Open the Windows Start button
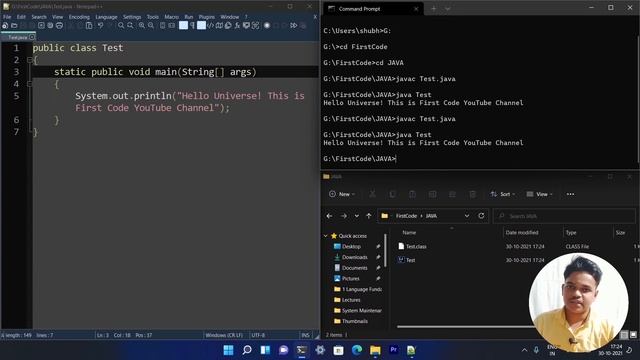Image resolution: width=640 pixels, height=360 pixels. click(229, 350)
